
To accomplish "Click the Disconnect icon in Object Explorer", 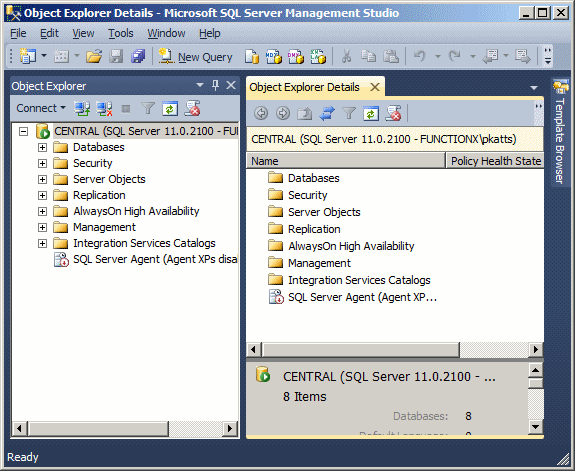I will point(104,109).
